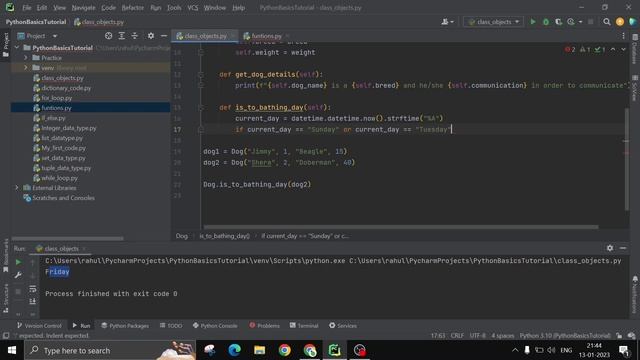640x360 pixels.
Task: Open the Navigate menu
Action: tap(83, 8)
